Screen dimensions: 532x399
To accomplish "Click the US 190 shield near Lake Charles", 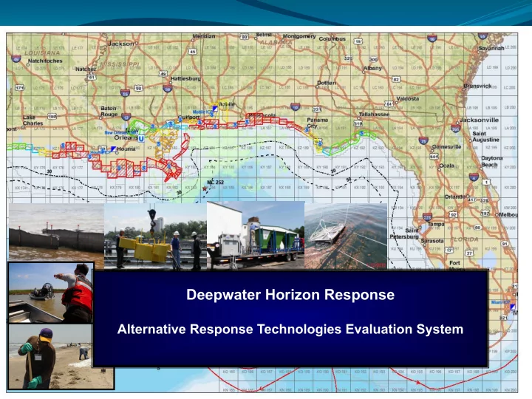I will tap(52, 117).
